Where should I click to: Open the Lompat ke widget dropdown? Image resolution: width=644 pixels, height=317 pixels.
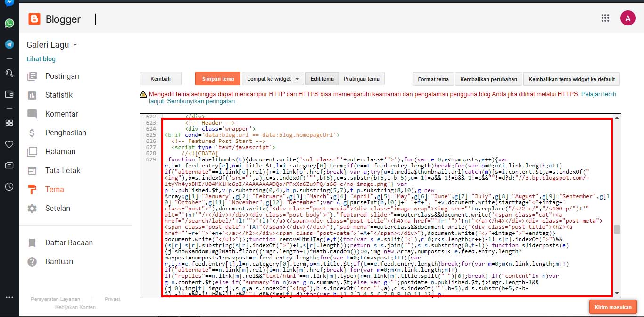pyautogui.click(x=273, y=79)
